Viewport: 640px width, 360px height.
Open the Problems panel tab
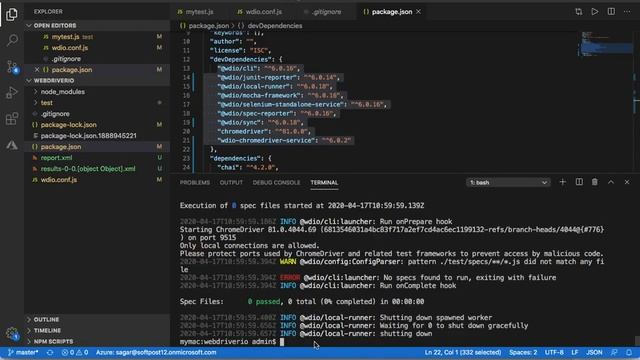[195, 182]
